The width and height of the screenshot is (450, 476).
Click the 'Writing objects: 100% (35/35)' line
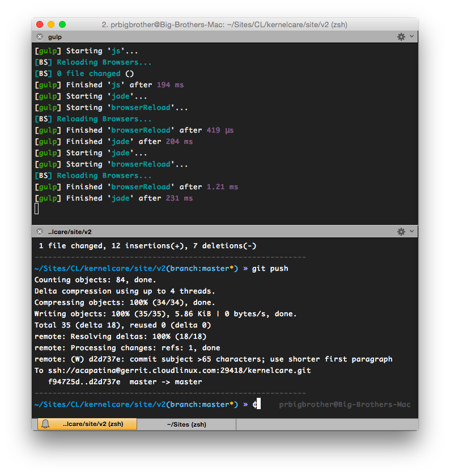(165, 314)
